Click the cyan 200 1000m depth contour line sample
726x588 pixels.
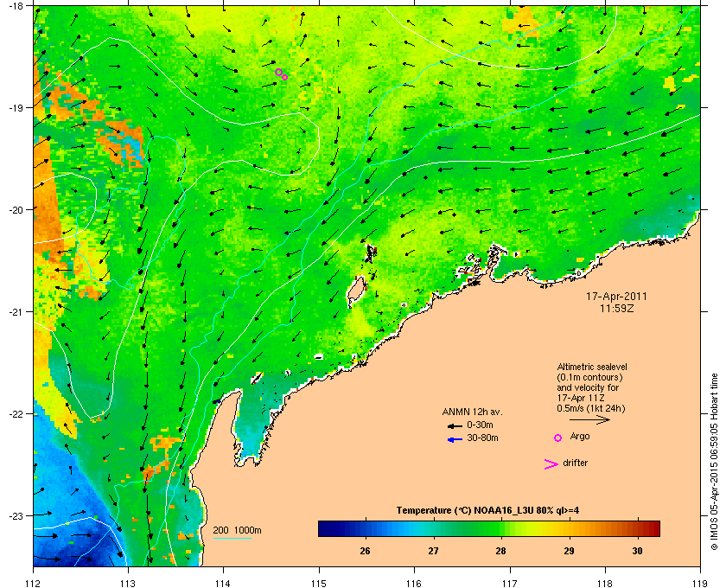tap(232, 538)
